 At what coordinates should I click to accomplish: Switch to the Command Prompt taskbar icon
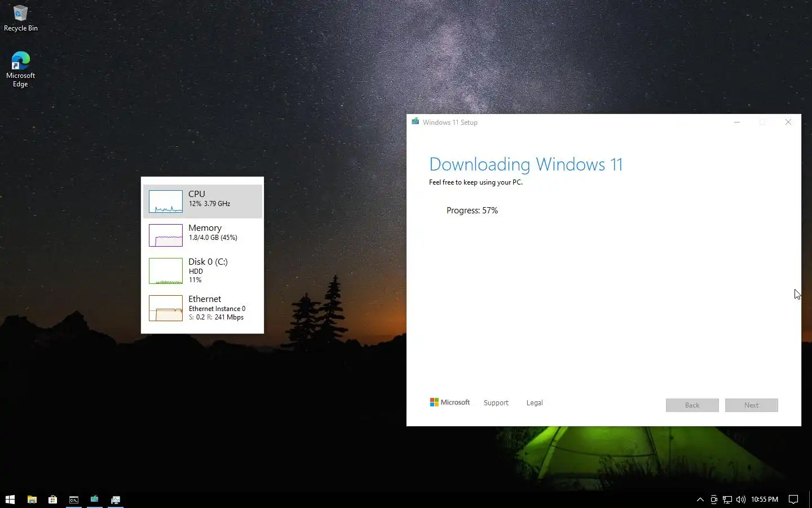pos(74,500)
